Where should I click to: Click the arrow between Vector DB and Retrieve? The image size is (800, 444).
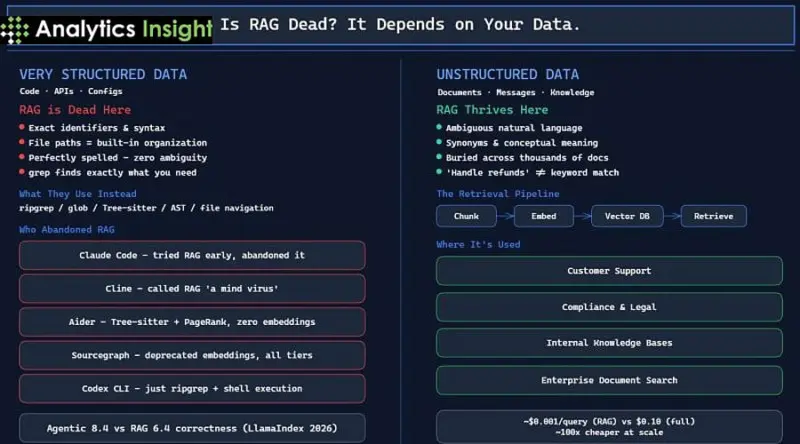pos(673,216)
